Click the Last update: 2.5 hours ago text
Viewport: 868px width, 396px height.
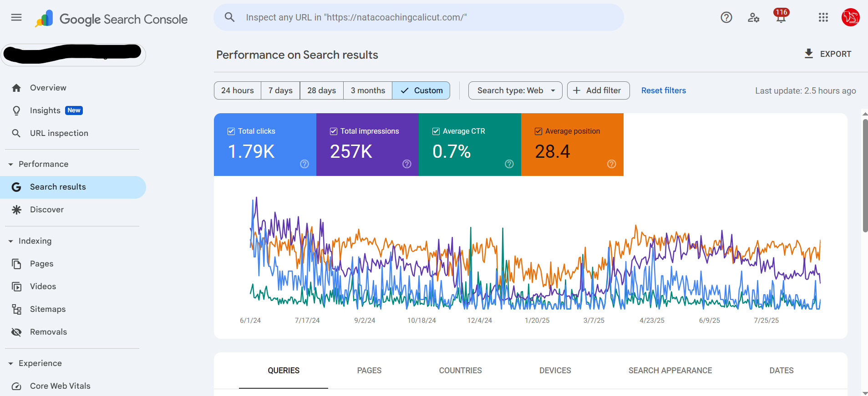pos(806,91)
